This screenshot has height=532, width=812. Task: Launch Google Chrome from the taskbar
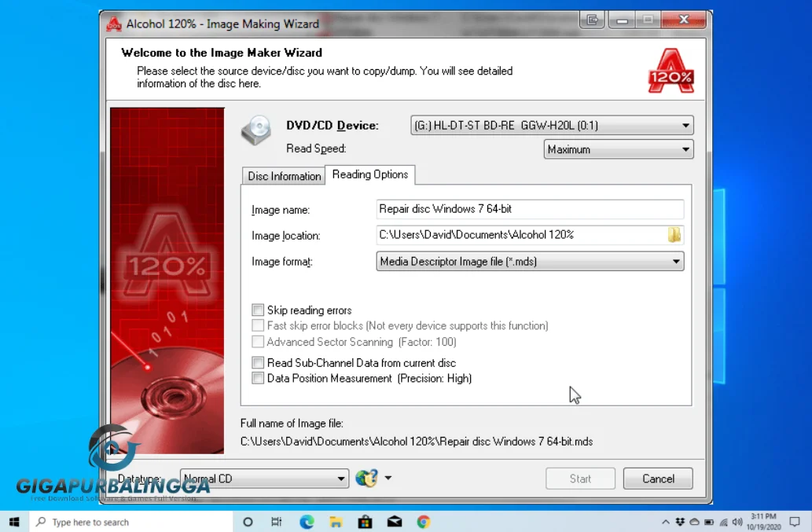click(424, 521)
